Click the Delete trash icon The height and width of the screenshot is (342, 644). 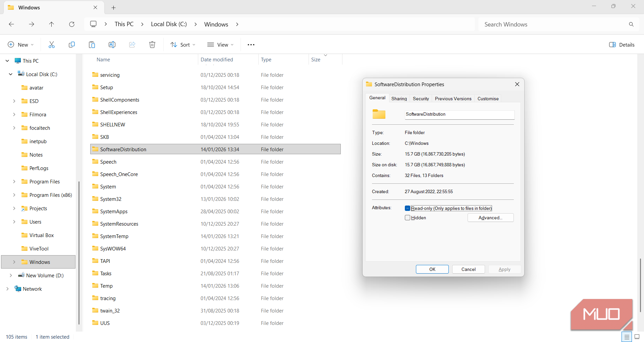coord(152,45)
